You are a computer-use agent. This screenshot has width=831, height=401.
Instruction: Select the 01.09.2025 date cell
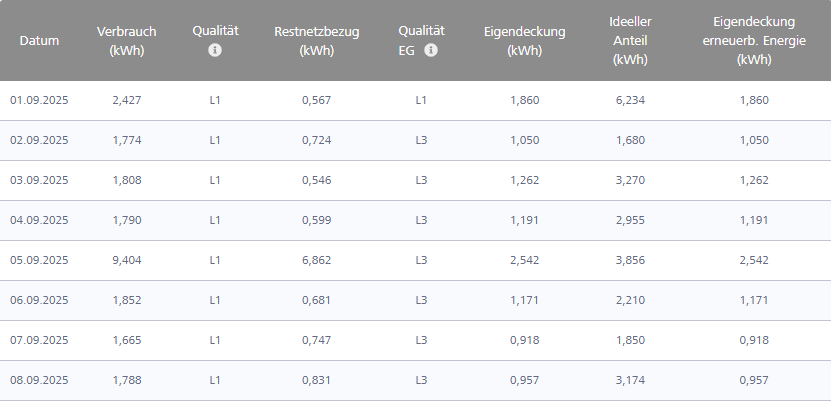click(x=39, y=100)
